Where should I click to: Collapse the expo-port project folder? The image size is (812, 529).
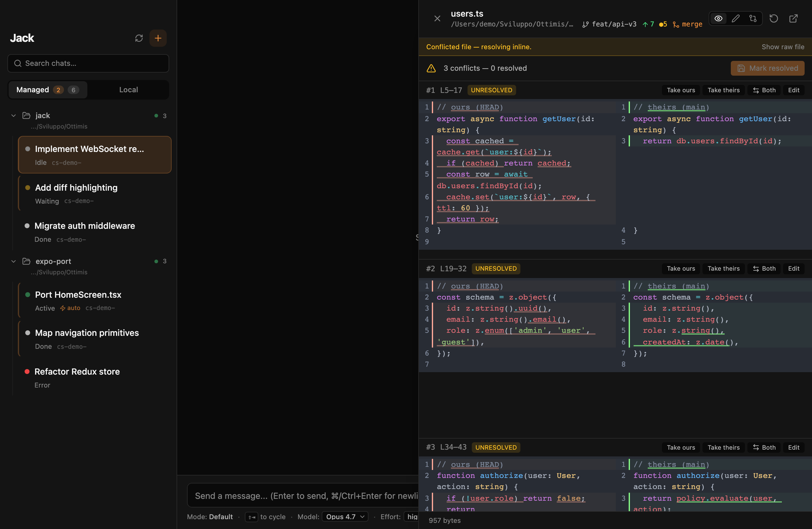14,261
